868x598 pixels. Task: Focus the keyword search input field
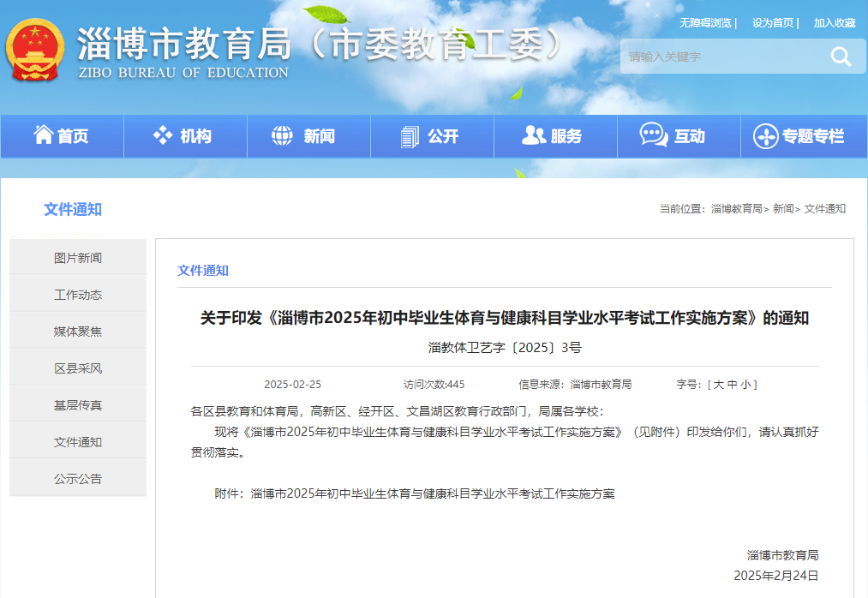tap(720, 57)
